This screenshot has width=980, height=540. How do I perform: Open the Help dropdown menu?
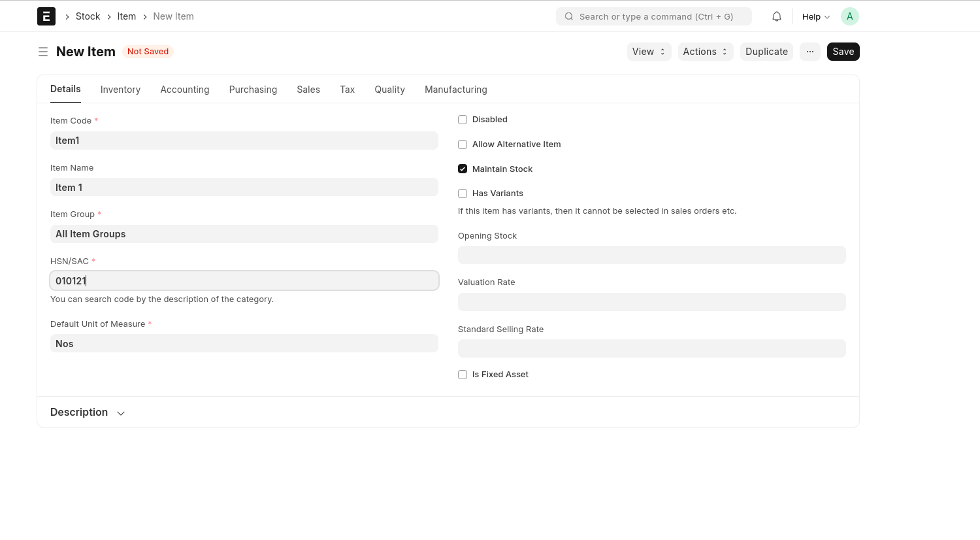point(816,16)
